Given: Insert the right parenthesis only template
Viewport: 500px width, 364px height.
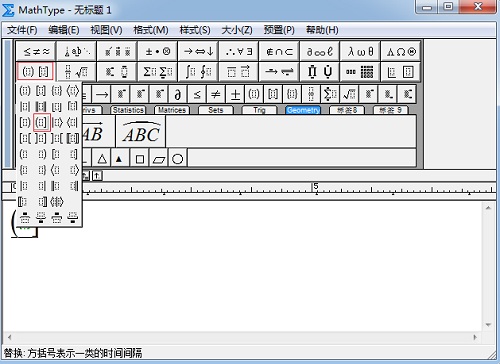Looking at the screenshot, I should pyautogui.click(x=42, y=154).
